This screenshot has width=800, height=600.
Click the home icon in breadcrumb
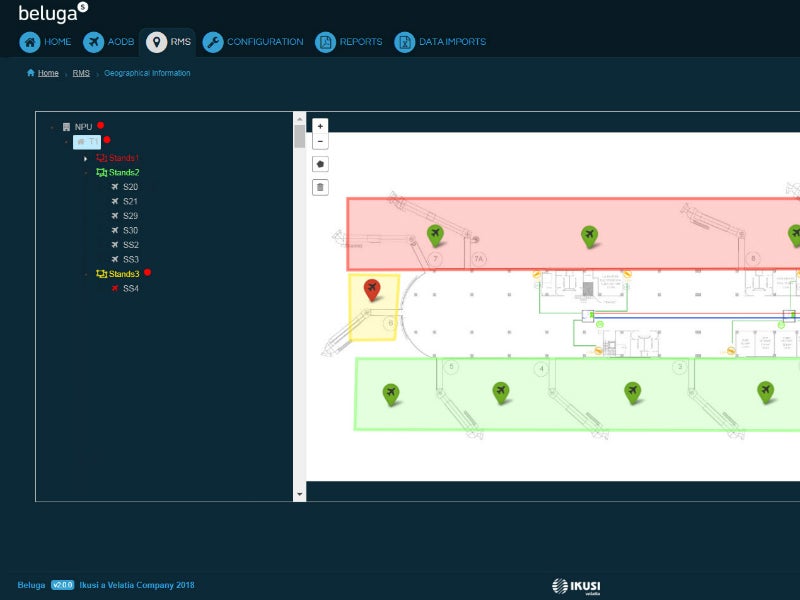31,73
